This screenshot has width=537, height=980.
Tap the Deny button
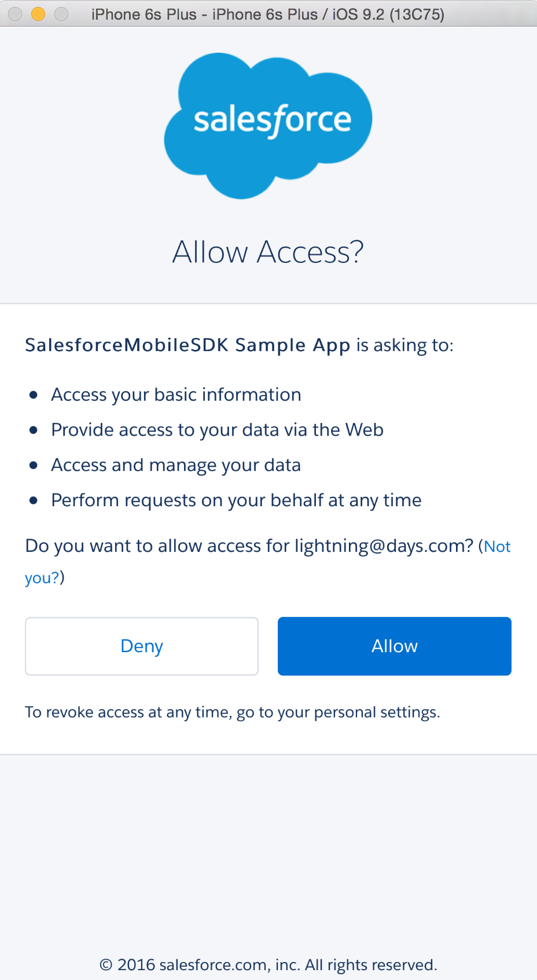tap(142, 646)
